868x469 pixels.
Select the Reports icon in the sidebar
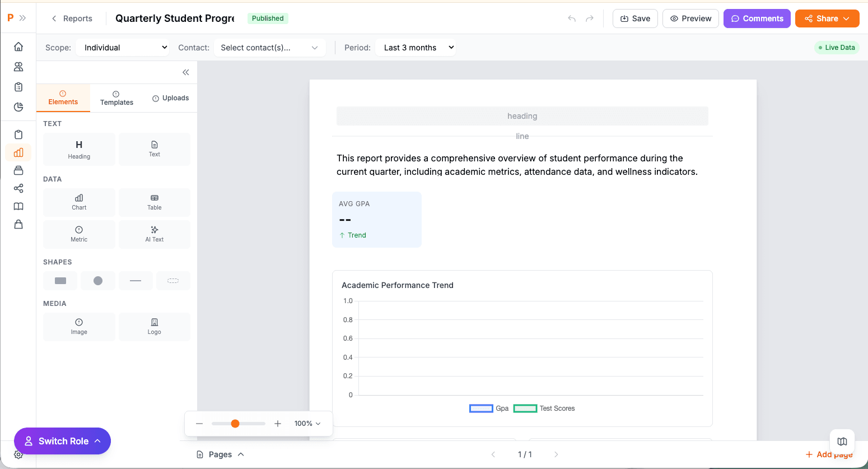[18, 152]
